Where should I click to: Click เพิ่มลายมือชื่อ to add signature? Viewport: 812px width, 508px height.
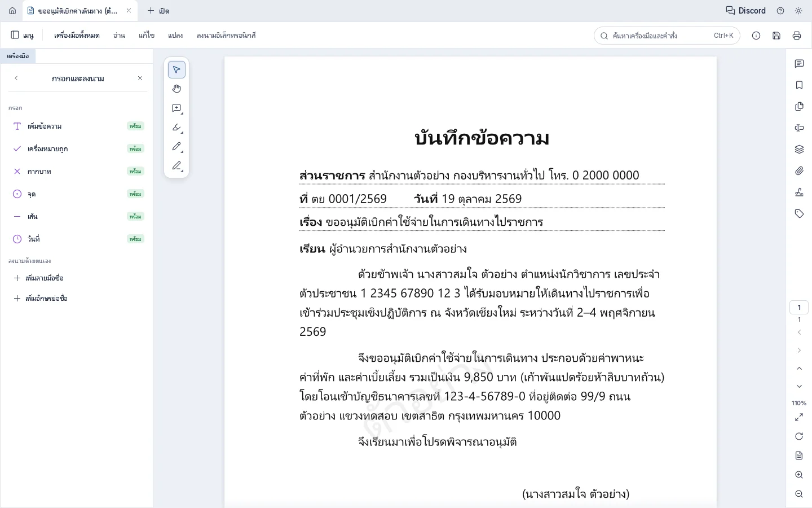point(39,278)
